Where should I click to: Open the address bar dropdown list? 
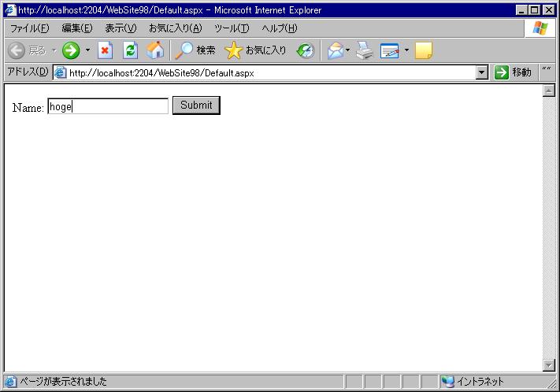pyautogui.click(x=482, y=73)
